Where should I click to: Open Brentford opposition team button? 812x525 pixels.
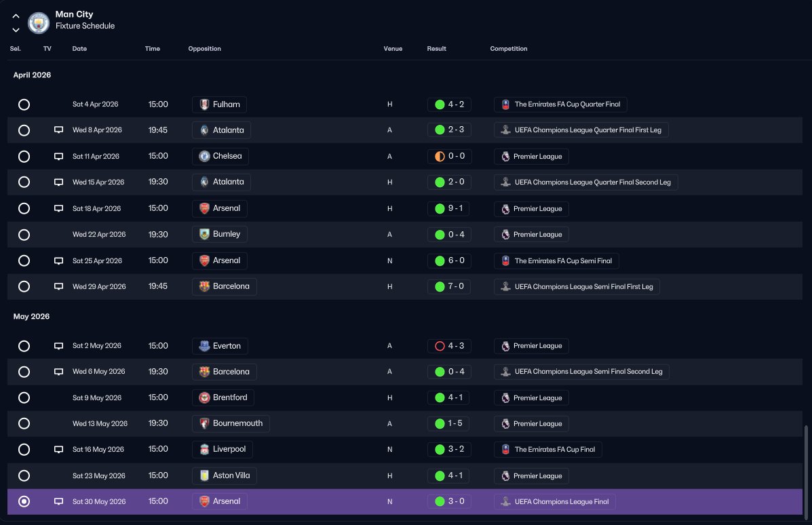pos(223,397)
